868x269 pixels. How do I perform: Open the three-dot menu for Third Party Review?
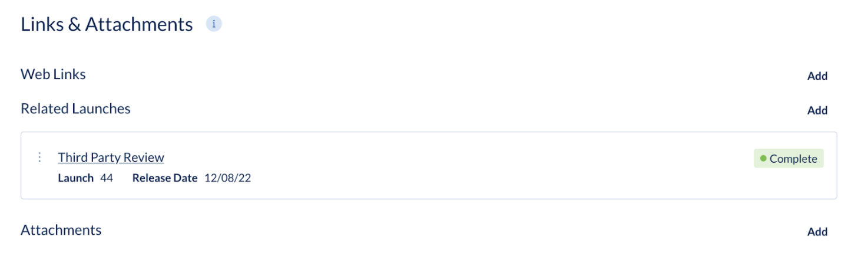pos(39,157)
